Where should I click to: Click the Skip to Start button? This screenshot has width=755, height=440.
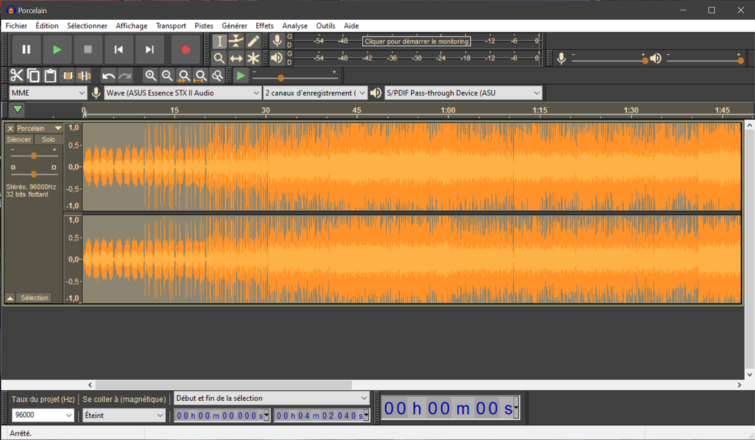(118, 49)
